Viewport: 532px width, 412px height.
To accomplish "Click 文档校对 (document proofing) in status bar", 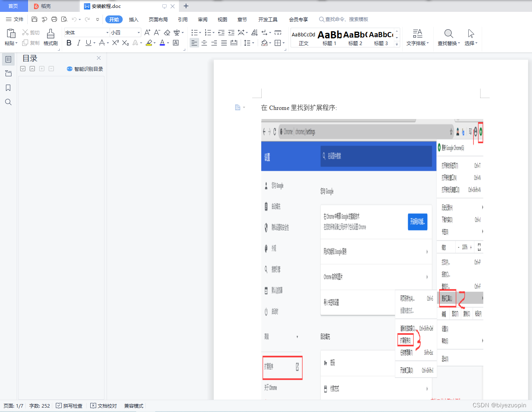I will 104,406.
